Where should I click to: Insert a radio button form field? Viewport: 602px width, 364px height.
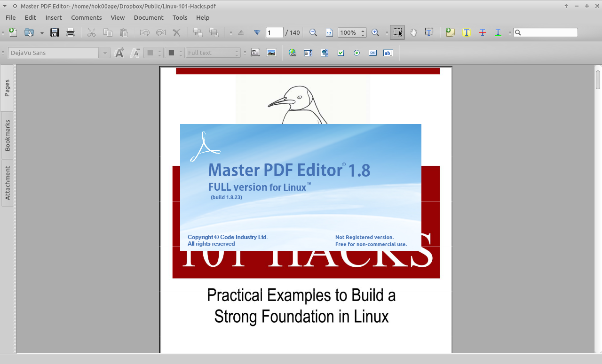point(356,53)
